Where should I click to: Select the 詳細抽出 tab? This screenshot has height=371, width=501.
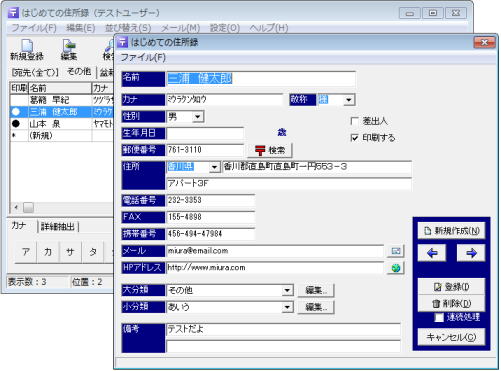(x=57, y=227)
